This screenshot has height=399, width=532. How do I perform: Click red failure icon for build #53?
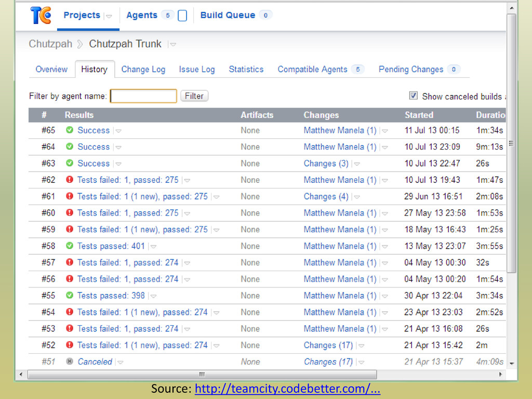(70, 328)
